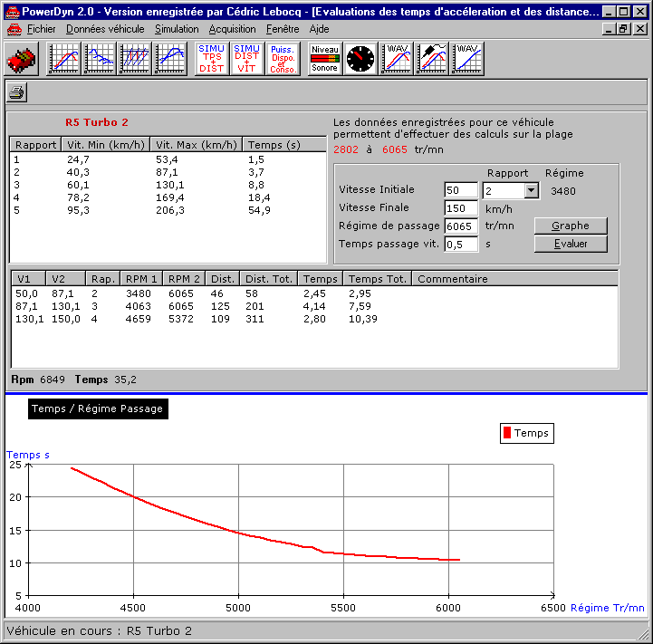Click the Vitesse Finale input field
Screen dimensions: 653x644
[x=461, y=208]
